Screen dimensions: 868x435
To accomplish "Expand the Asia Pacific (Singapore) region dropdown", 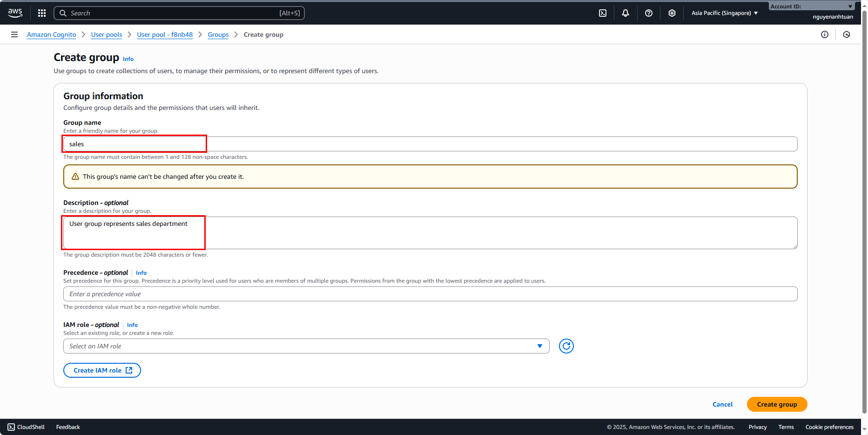I will click(x=724, y=13).
